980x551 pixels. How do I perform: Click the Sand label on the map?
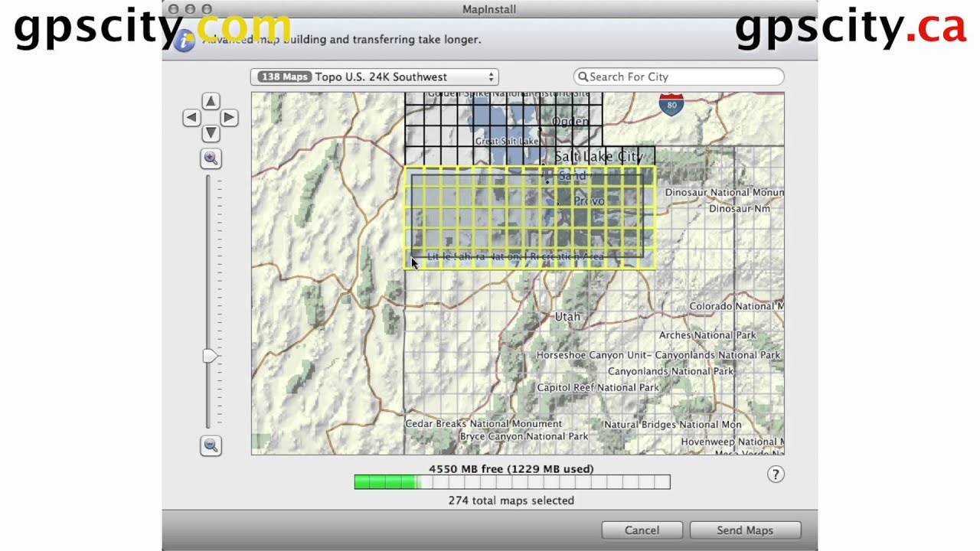[572, 176]
